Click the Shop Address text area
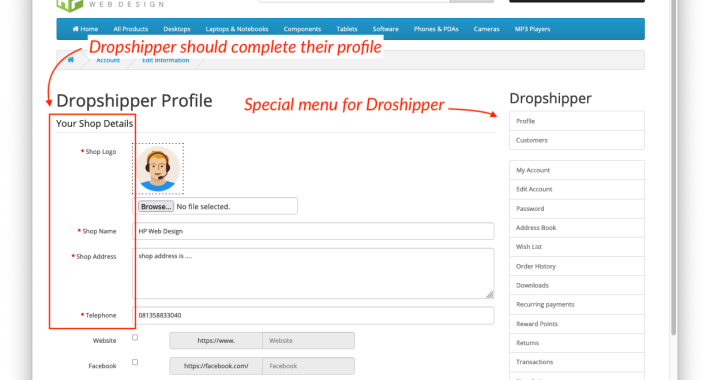Screen dimensions: 710x380 pos(313,273)
